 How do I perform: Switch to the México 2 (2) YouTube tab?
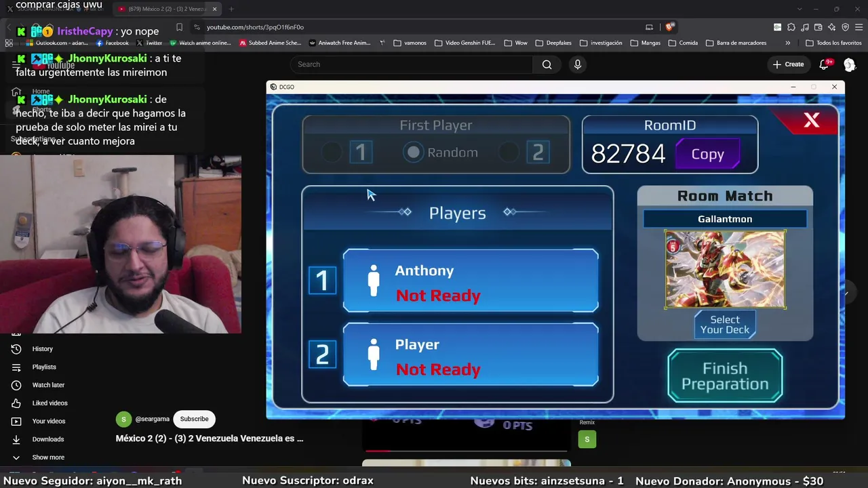click(x=167, y=9)
